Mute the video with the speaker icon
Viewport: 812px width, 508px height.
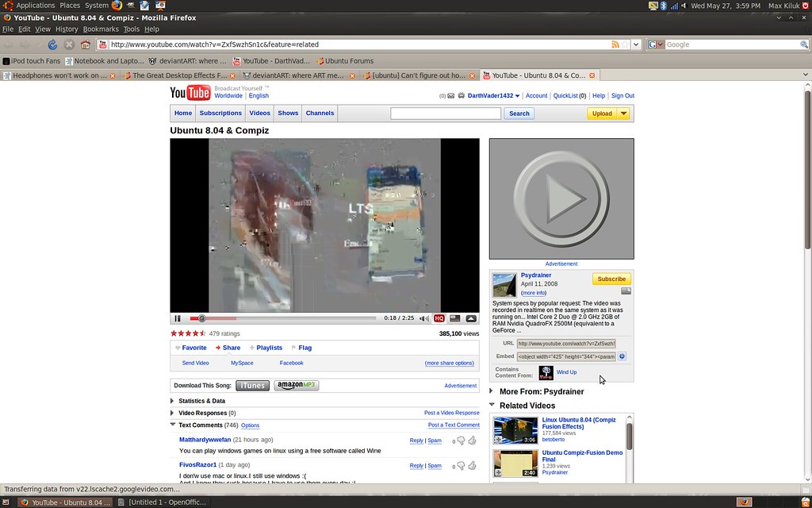tap(424, 318)
